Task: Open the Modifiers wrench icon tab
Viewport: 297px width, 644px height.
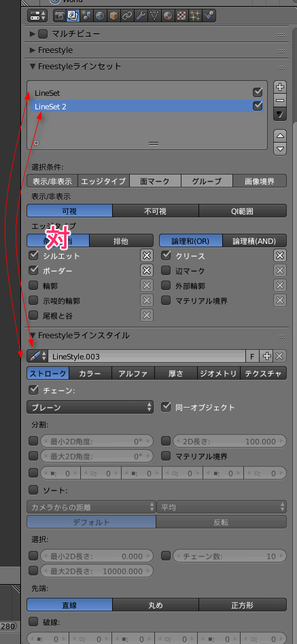Action: (141, 16)
